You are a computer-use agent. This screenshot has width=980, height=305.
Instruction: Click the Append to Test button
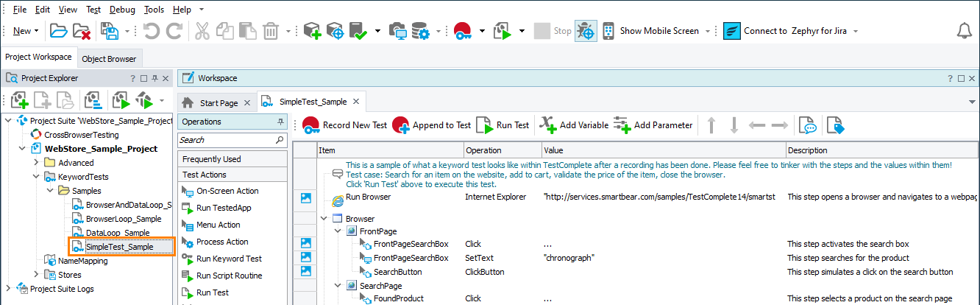(432, 125)
